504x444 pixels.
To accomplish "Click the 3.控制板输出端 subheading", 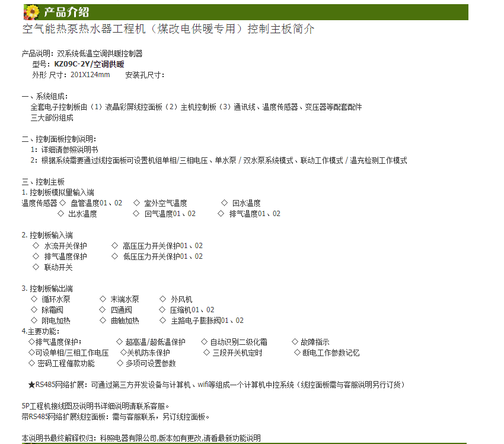I will [47, 288].
